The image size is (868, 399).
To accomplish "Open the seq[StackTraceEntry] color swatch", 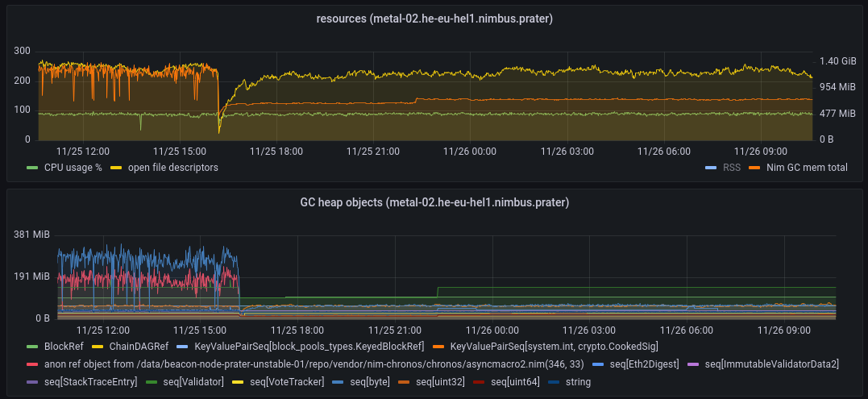I will tap(33, 382).
